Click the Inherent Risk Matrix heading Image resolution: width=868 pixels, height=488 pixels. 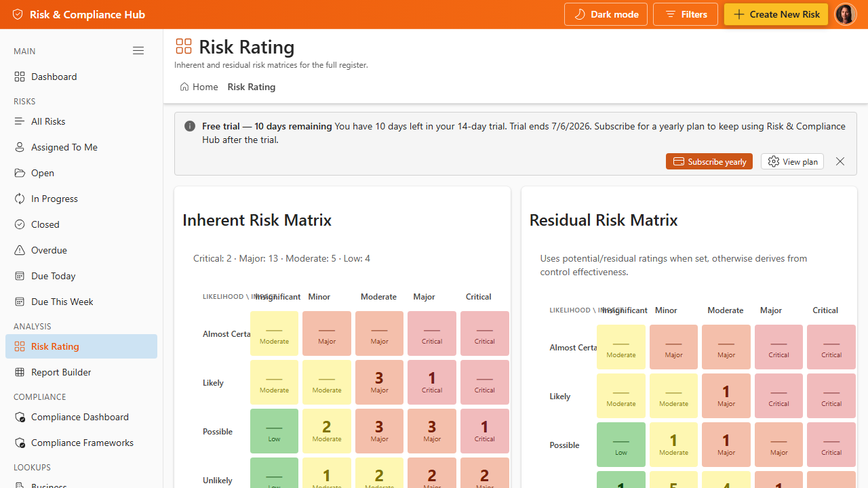257,220
